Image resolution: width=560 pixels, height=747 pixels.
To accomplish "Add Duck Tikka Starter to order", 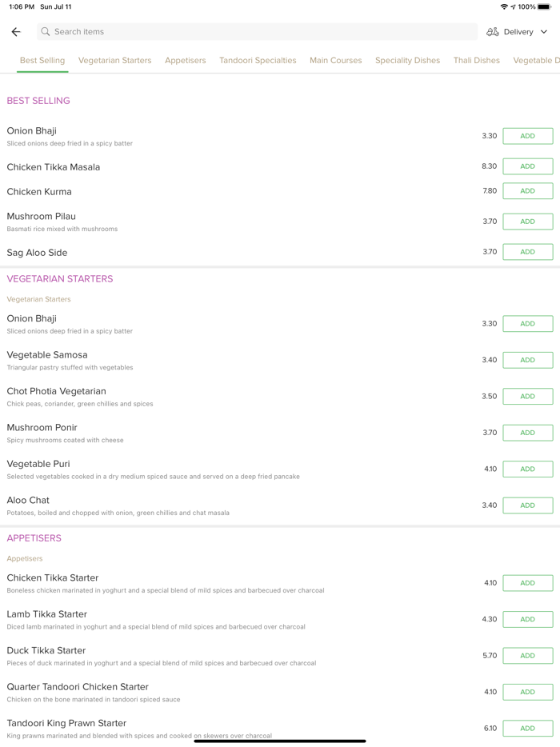I will [527, 656].
